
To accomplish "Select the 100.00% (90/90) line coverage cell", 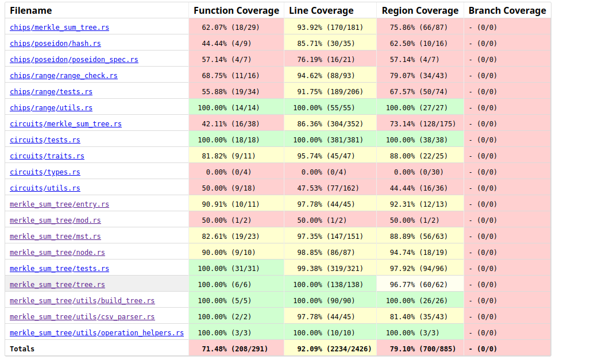I will pyautogui.click(x=330, y=300).
